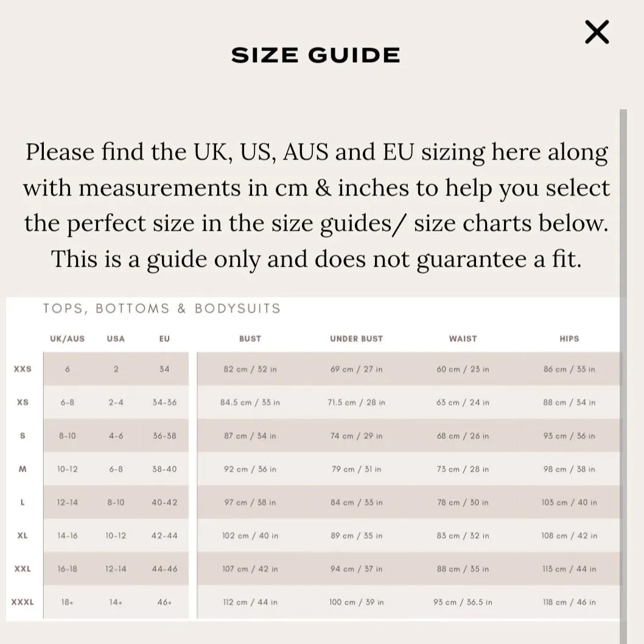Click the 82 cm / 32 in bust cell
Screen dimensions: 644x644
250,369
